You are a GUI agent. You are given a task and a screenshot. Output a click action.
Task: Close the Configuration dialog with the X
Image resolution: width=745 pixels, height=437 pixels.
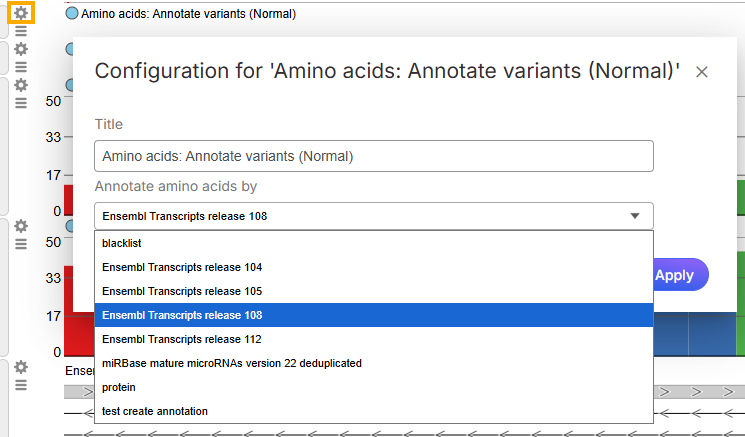702,72
